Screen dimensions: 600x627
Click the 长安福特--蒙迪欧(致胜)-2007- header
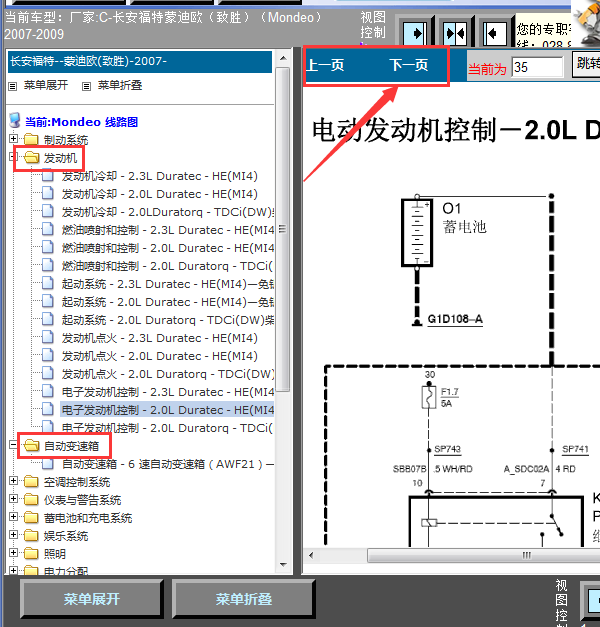[140, 62]
